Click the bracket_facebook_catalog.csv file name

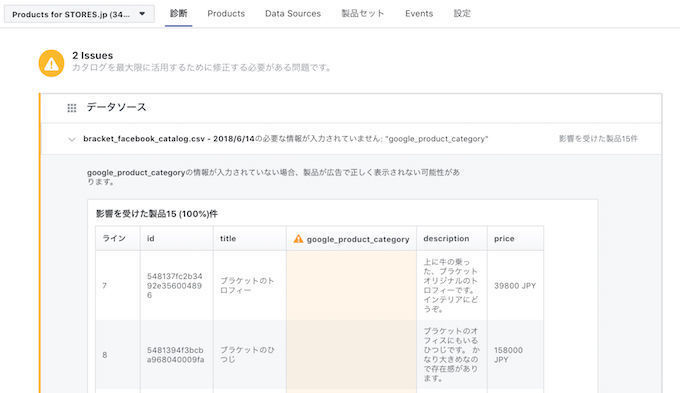144,139
